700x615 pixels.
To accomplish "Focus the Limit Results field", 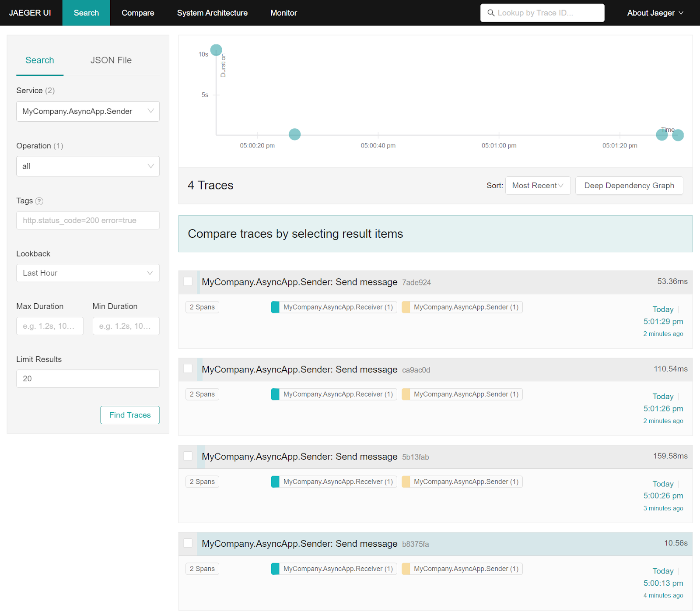I will pos(88,379).
